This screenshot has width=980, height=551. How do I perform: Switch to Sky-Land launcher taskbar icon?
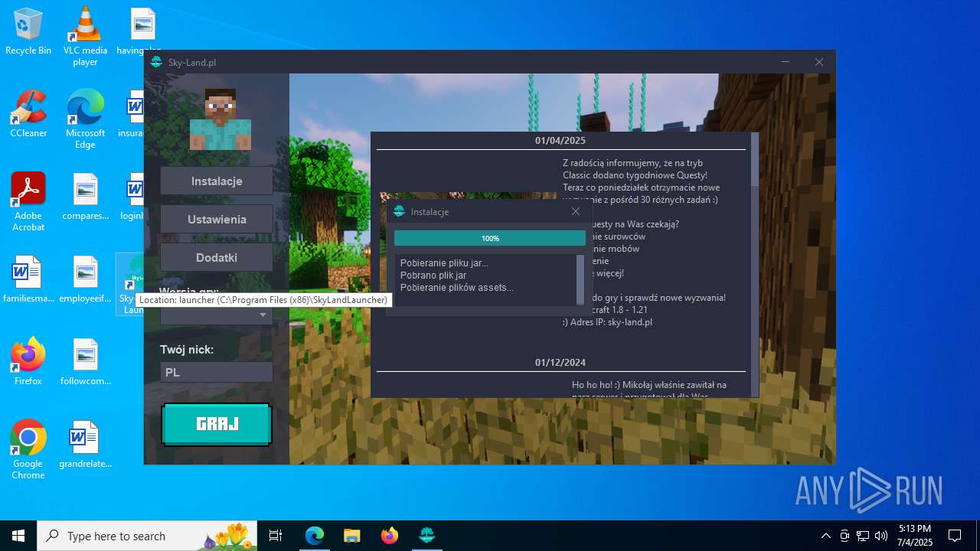click(x=427, y=536)
